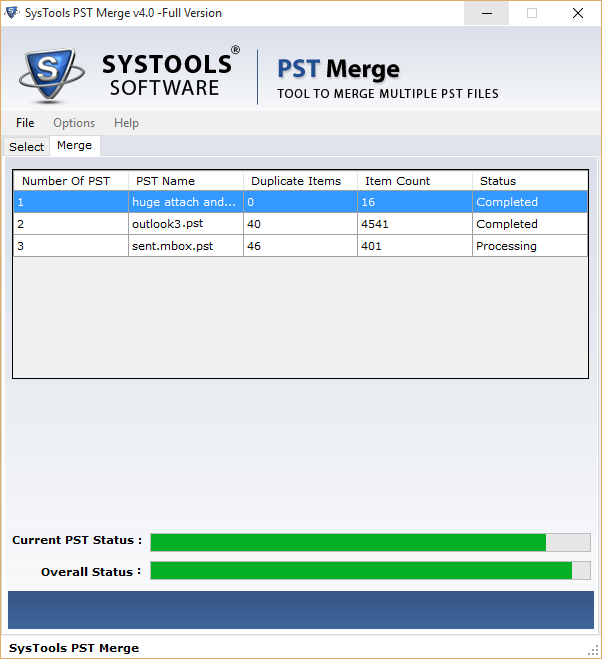Click item count value 4541
602x659 pixels.
415,224
